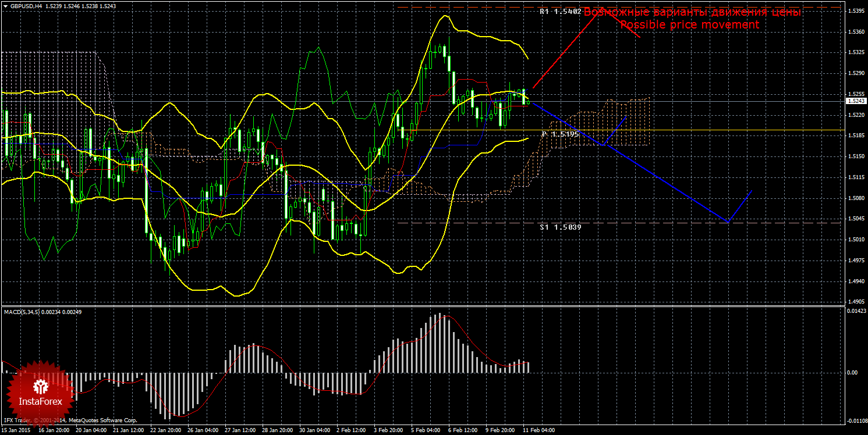Image resolution: width=868 pixels, height=435 pixels.
Task: Click the '3 Feb 20:00' time axis label
Action: tap(388, 431)
